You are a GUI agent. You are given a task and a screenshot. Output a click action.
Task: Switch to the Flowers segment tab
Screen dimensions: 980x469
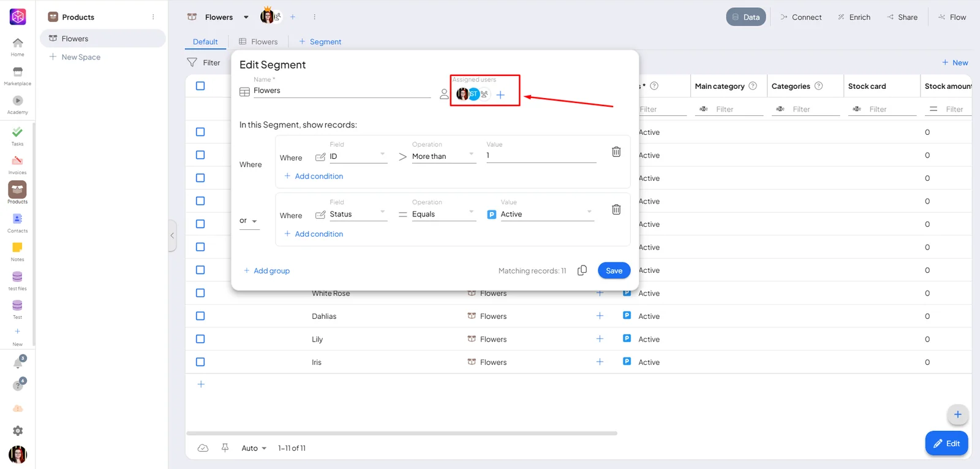point(258,42)
